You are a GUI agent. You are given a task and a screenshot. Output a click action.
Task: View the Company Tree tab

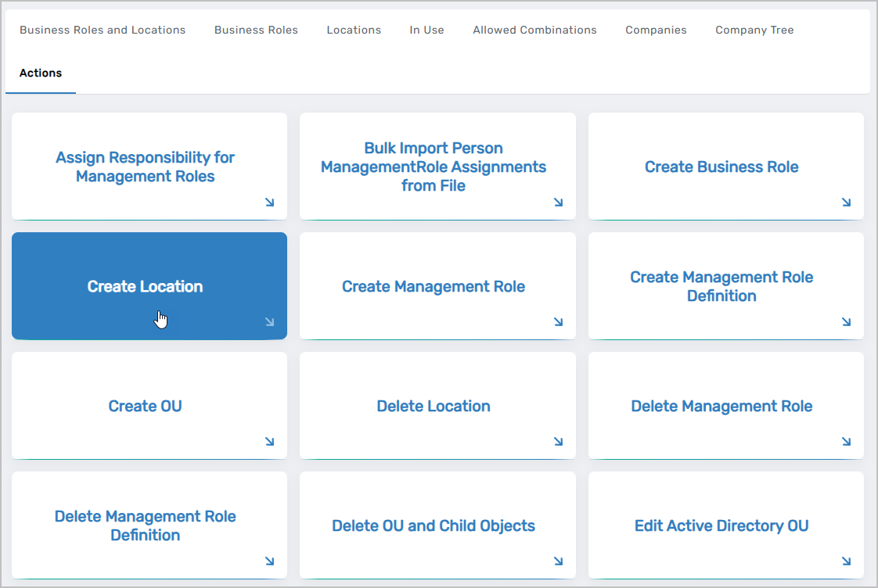[754, 30]
